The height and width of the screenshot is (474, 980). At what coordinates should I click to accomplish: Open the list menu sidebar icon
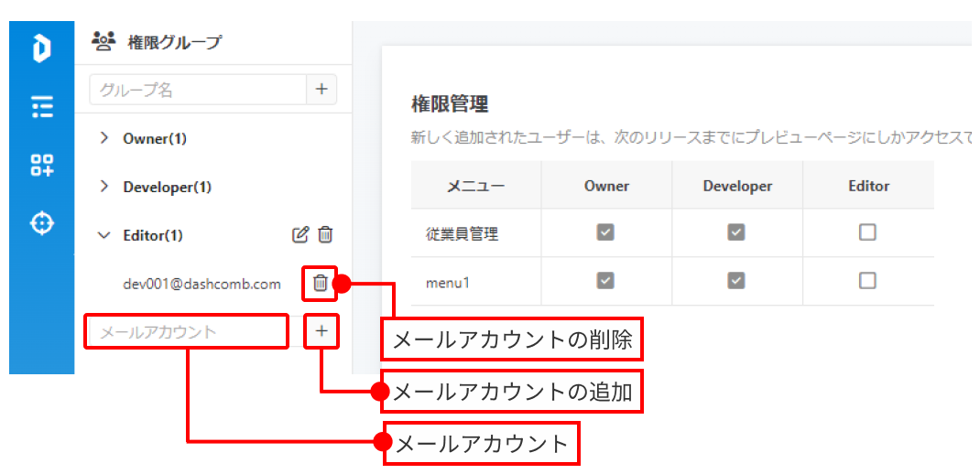tap(41, 107)
